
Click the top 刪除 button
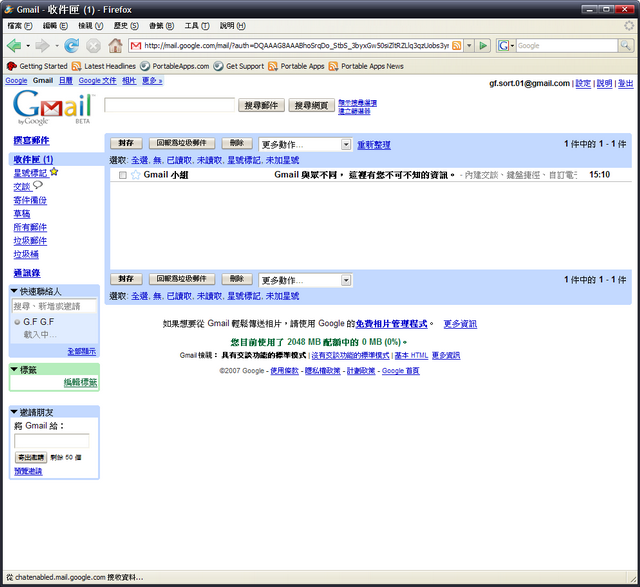point(237,143)
